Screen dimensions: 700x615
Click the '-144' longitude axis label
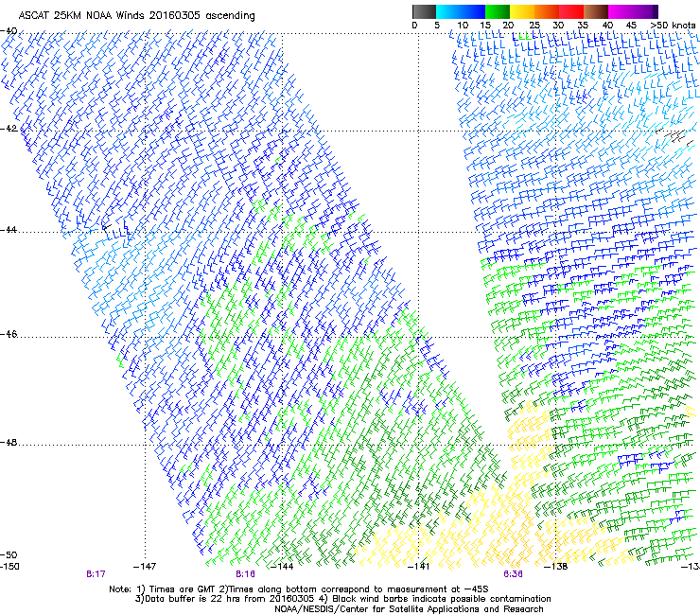coord(282,567)
